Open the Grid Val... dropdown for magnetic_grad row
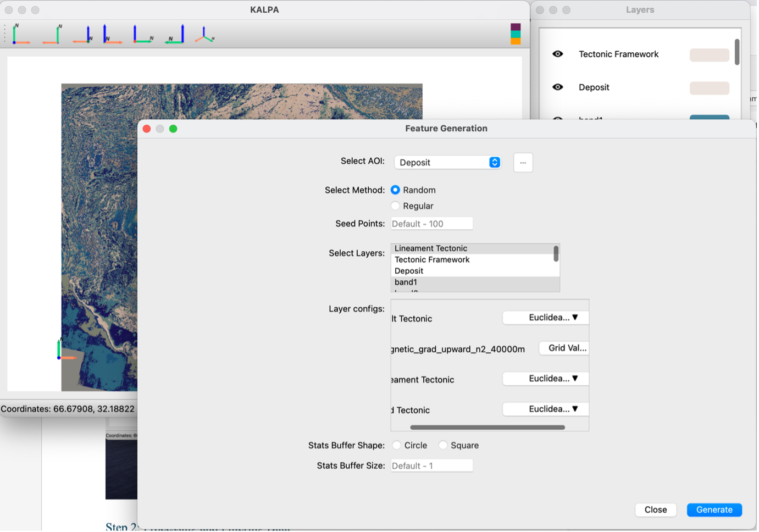 tap(564, 348)
